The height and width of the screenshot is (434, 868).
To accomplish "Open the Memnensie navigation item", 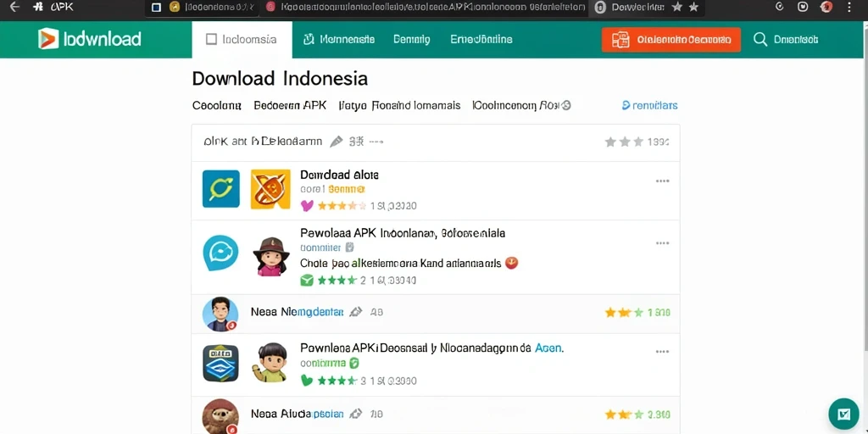I will 339,39.
